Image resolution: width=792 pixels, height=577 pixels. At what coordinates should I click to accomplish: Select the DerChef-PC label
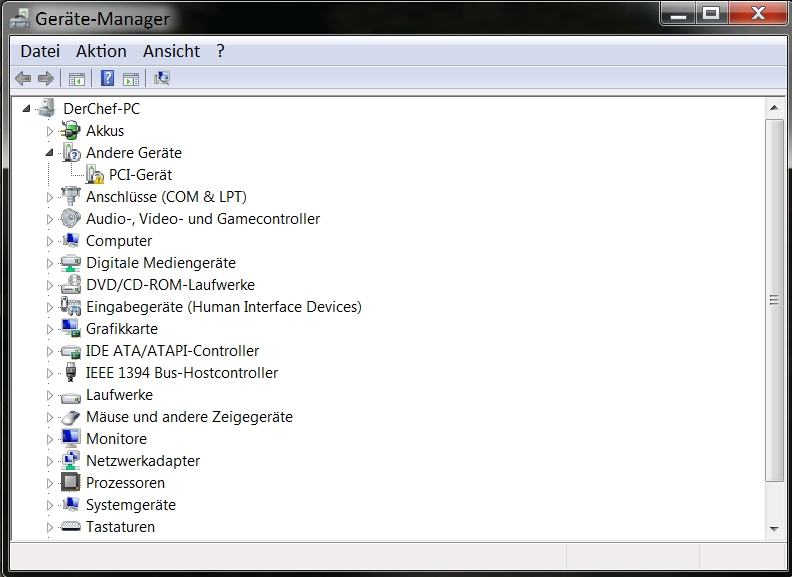(102, 109)
